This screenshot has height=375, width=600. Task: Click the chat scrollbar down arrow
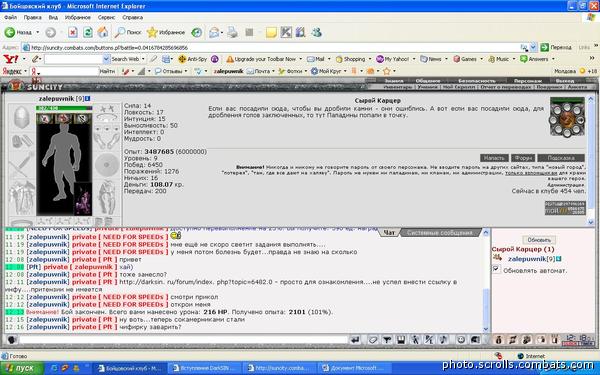pos(486,329)
